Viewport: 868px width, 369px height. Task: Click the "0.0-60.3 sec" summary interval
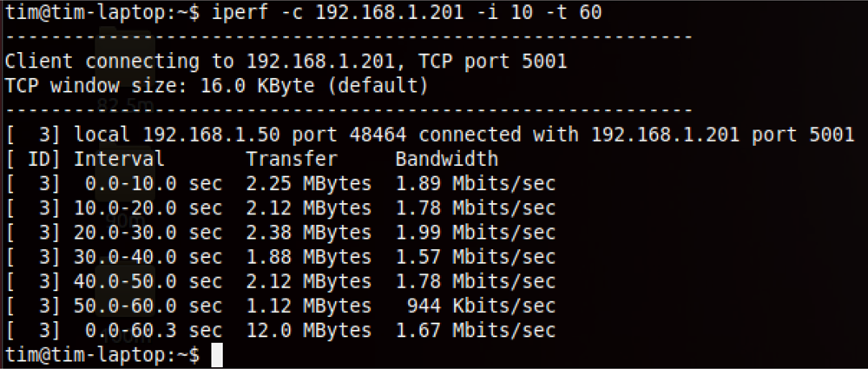point(154,331)
